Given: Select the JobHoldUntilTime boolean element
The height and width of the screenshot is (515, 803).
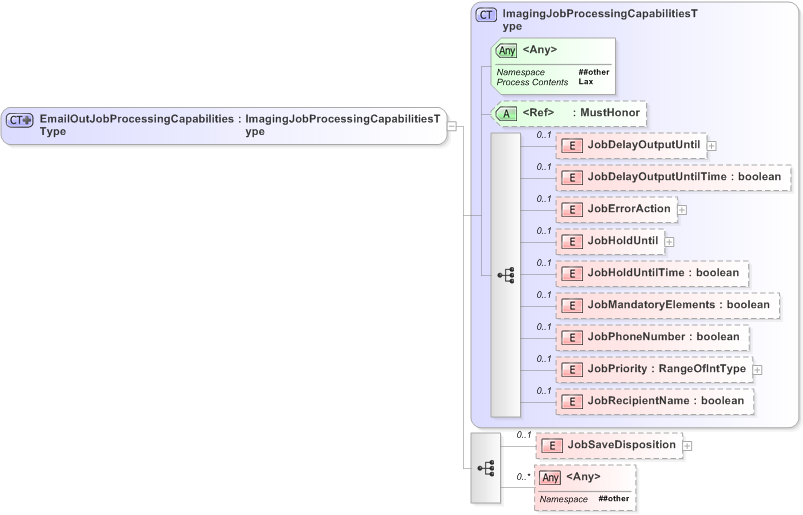Looking at the screenshot, I should (x=662, y=273).
